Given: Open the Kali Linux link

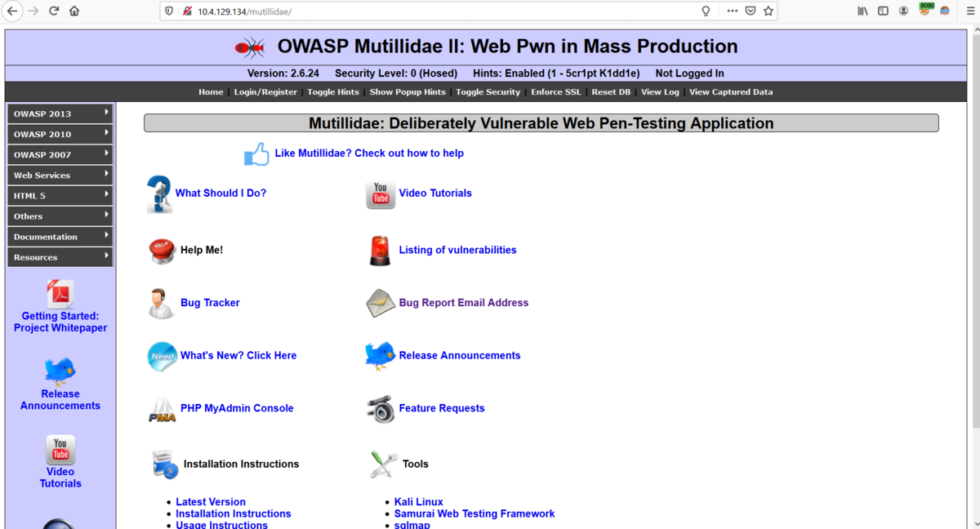Looking at the screenshot, I should (419, 503).
